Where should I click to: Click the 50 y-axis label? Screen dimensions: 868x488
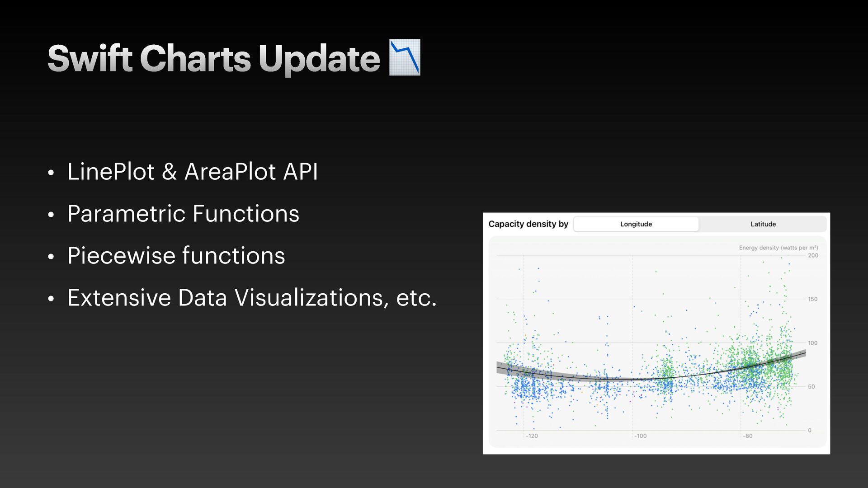pyautogui.click(x=811, y=387)
